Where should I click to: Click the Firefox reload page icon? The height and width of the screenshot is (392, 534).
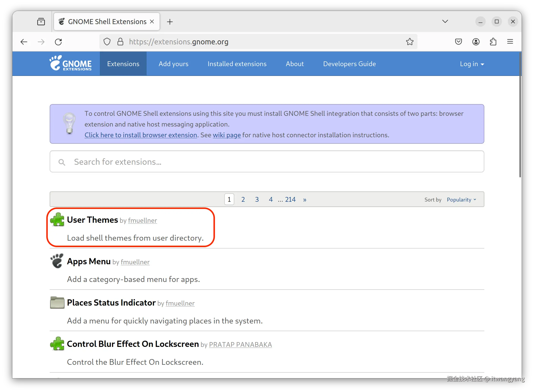click(x=58, y=42)
